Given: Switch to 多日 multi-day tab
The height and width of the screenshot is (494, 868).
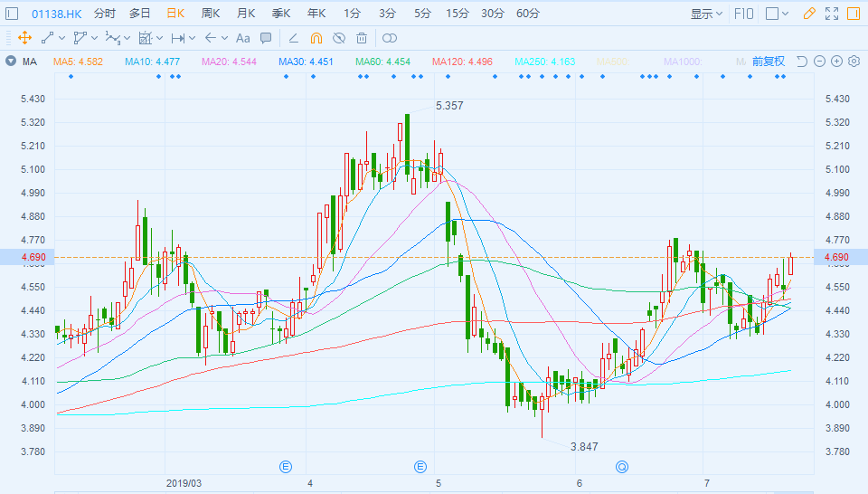Looking at the screenshot, I should [x=139, y=14].
